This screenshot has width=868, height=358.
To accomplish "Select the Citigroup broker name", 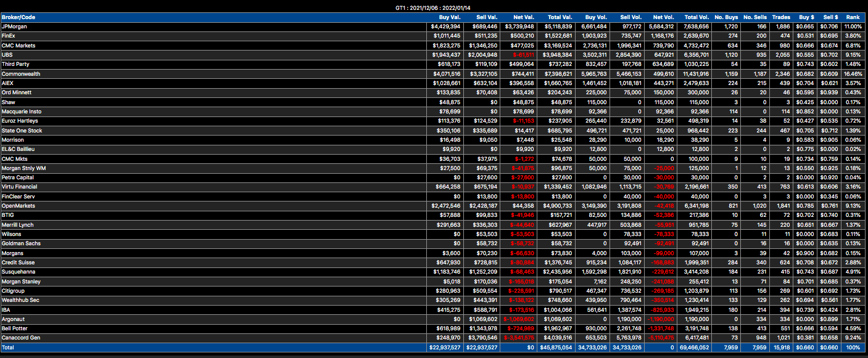I will (14, 291).
